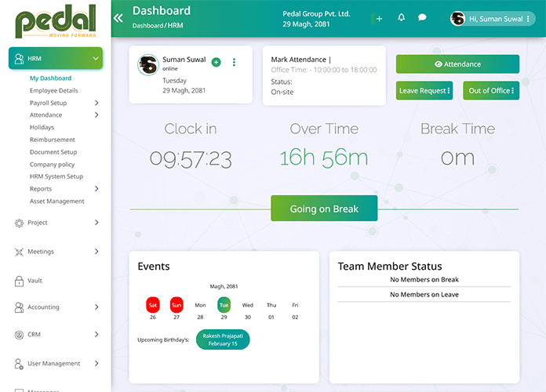Click the plus icon in top header
The image size is (546, 392).
point(379,18)
